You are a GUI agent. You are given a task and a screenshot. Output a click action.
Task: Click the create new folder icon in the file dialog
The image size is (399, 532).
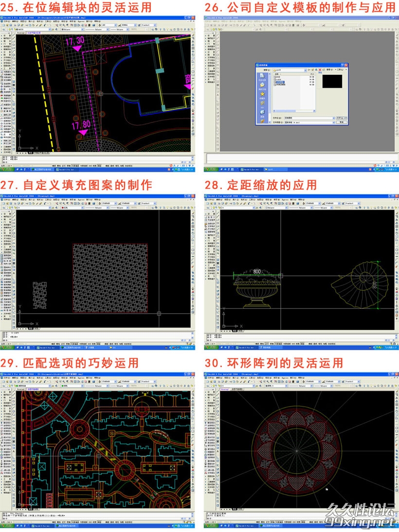point(324,70)
